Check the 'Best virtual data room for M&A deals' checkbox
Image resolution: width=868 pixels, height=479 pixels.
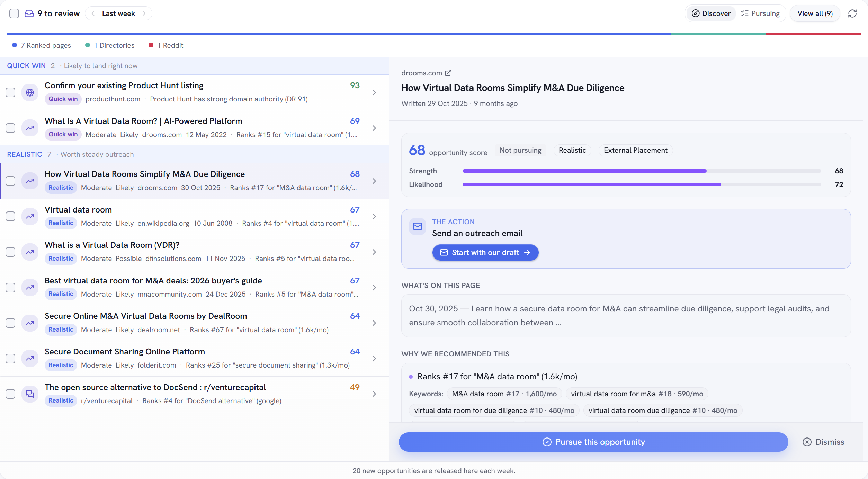(10, 288)
